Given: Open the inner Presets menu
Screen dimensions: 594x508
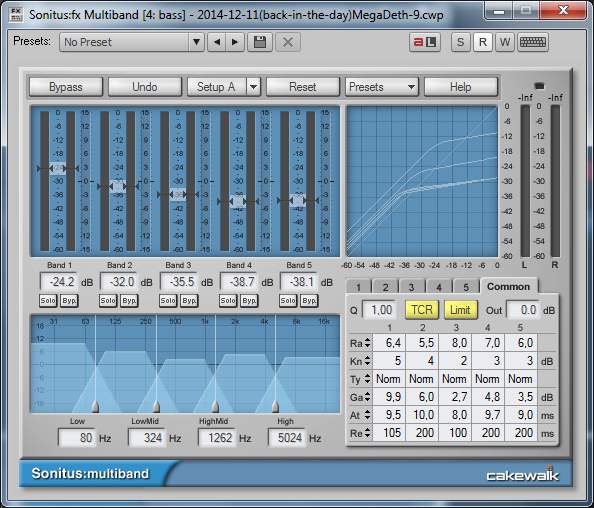Looking at the screenshot, I should (x=382, y=87).
